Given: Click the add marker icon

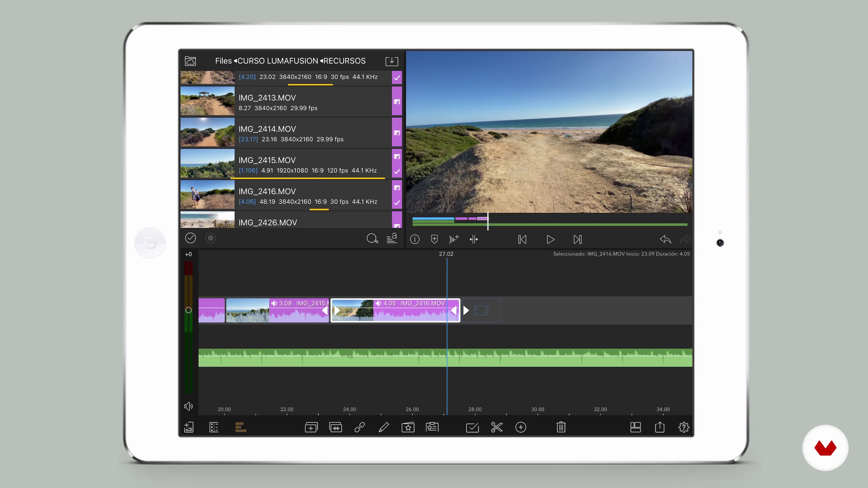Looking at the screenshot, I should click(434, 239).
